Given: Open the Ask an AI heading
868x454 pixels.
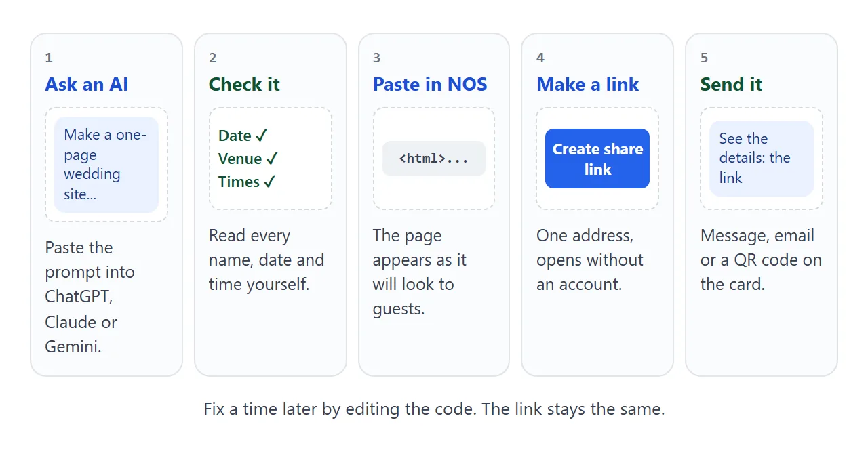Looking at the screenshot, I should coord(87,85).
